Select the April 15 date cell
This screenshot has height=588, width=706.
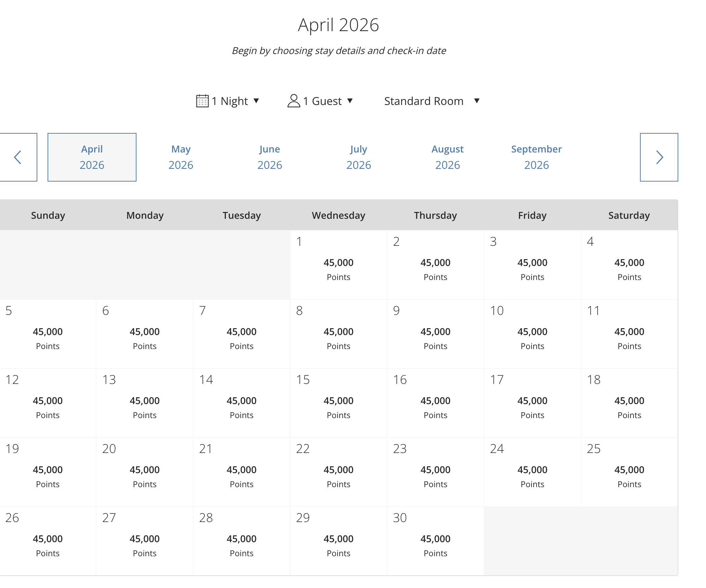339,403
